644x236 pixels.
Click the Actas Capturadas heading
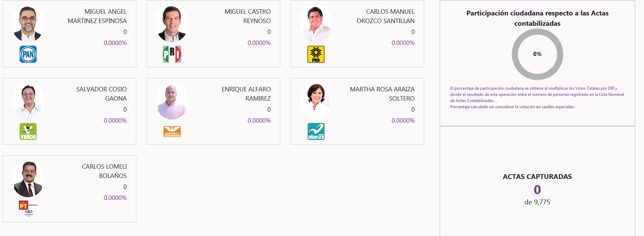[x=537, y=177]
